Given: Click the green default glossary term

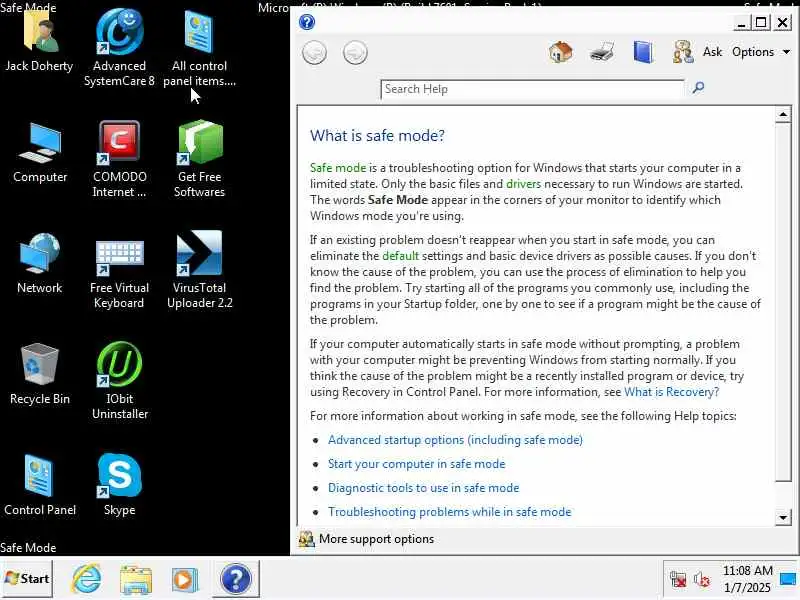Looking at the screenshot, I should [400, 256].
